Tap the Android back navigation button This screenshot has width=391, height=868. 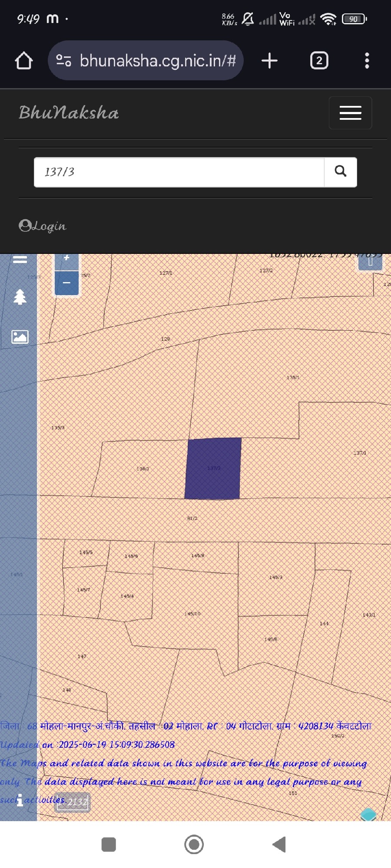(x=279, y=845)
